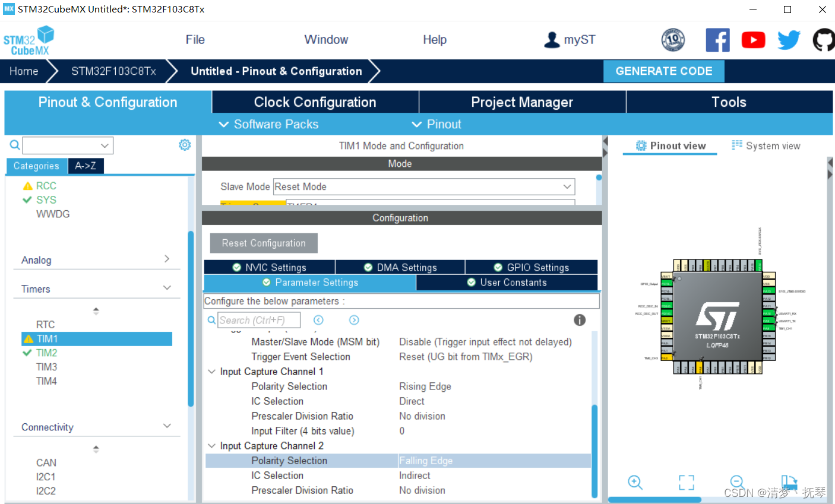Screen dimensions: 835x504
Task: Open the Twitter bird icon link
Action: [x=789, y=40]
